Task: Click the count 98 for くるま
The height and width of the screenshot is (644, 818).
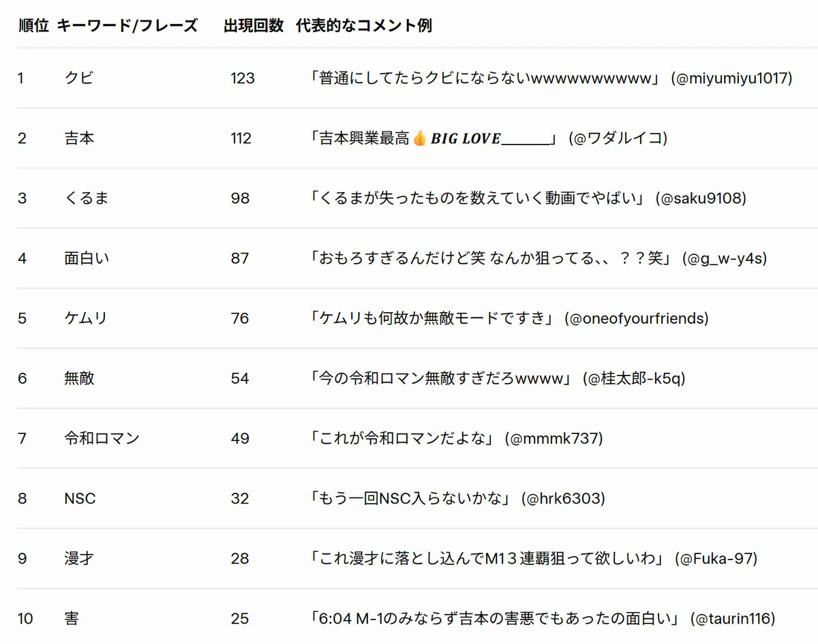Action: (240, 198)
